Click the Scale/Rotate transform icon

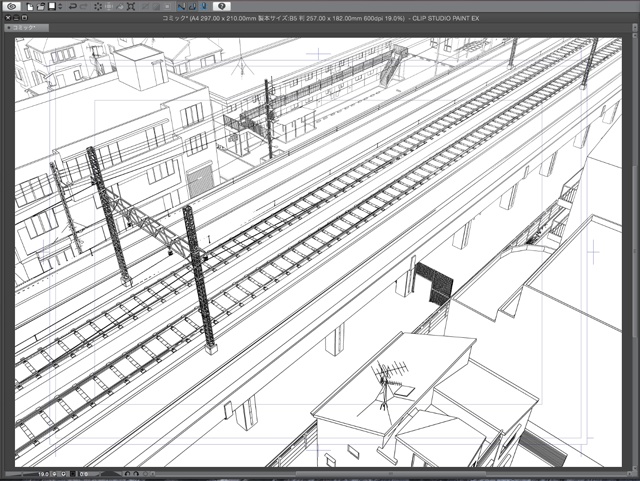click(x=131, y=6)
